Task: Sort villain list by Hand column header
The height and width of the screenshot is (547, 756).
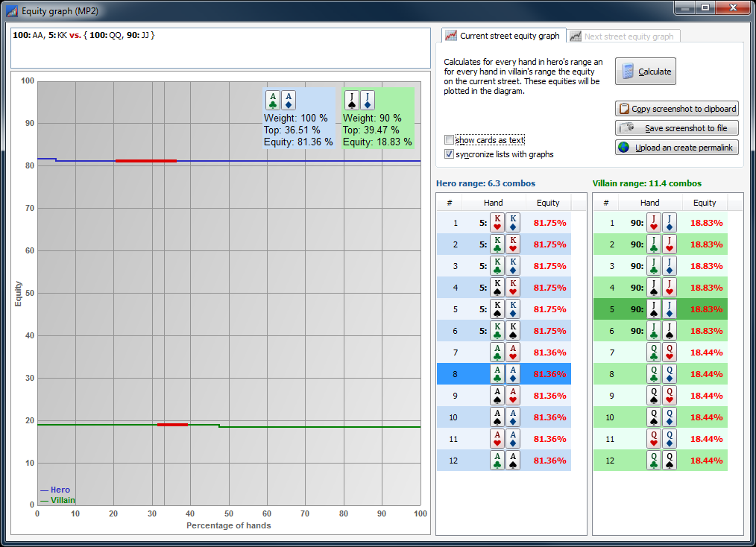Action: [649, 203]
